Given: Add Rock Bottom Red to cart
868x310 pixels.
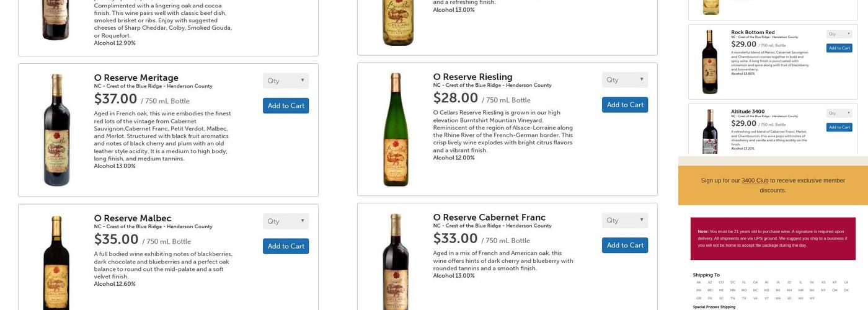Looking at the screenshot, I should (x=839, y=48).
